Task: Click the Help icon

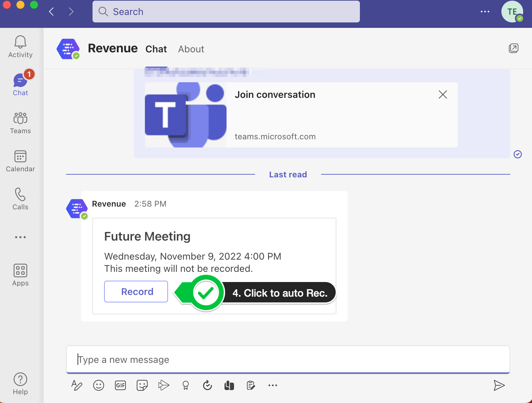Action: (20, 383)
